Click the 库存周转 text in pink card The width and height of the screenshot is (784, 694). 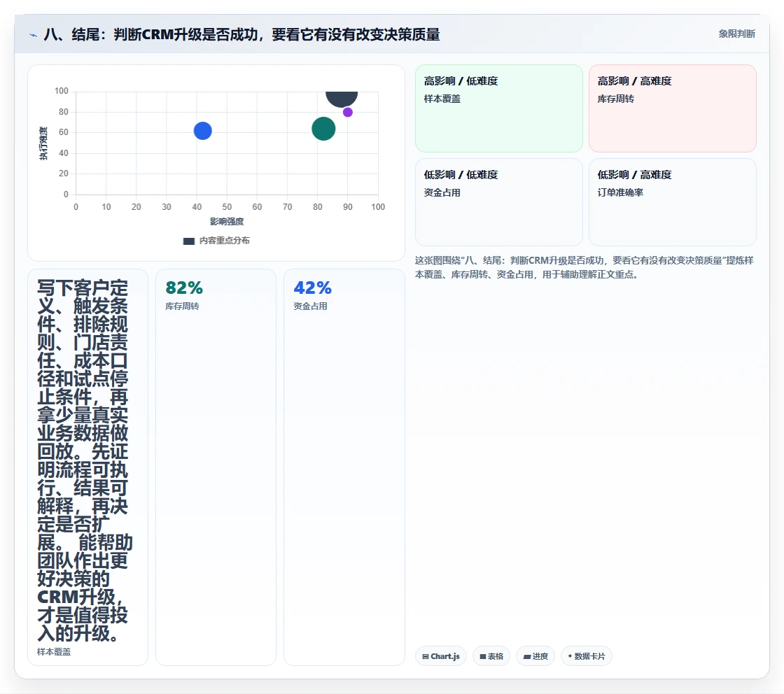coord(615,99)
